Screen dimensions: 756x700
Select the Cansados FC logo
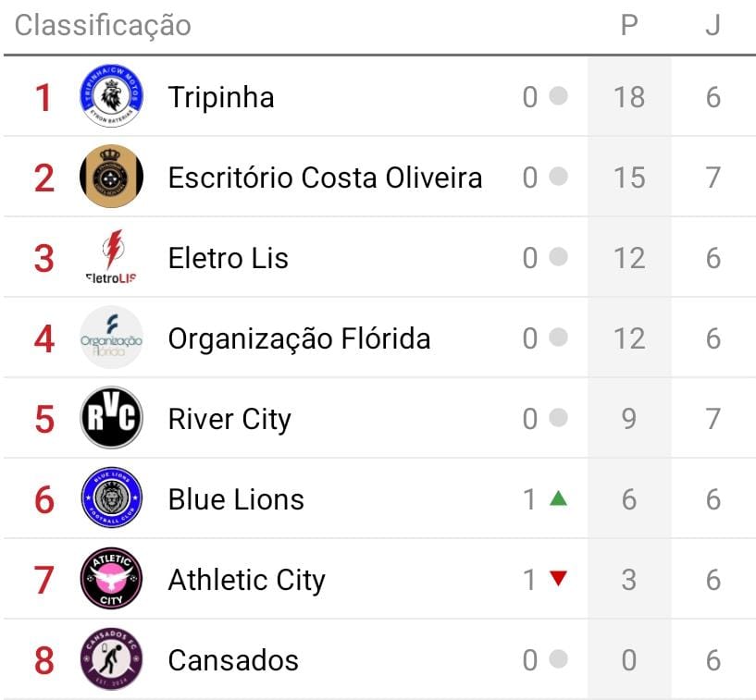click(x=111, y=659)
